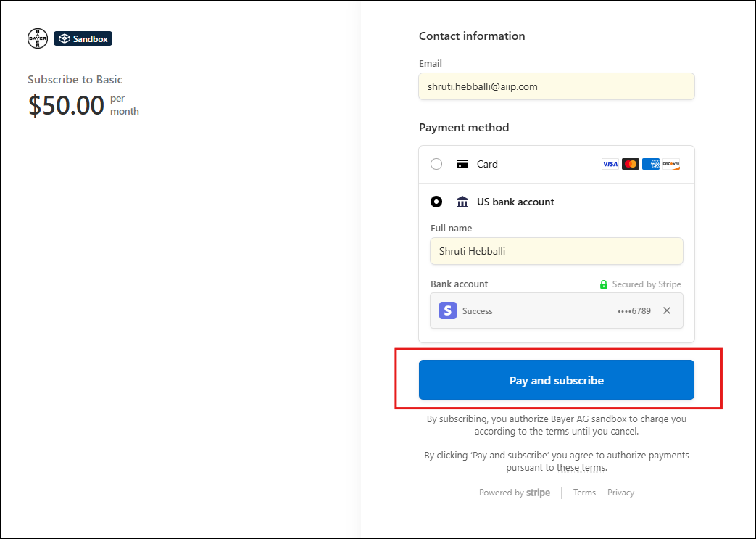Click the Mastercard logo

click(x=630, y=164)
